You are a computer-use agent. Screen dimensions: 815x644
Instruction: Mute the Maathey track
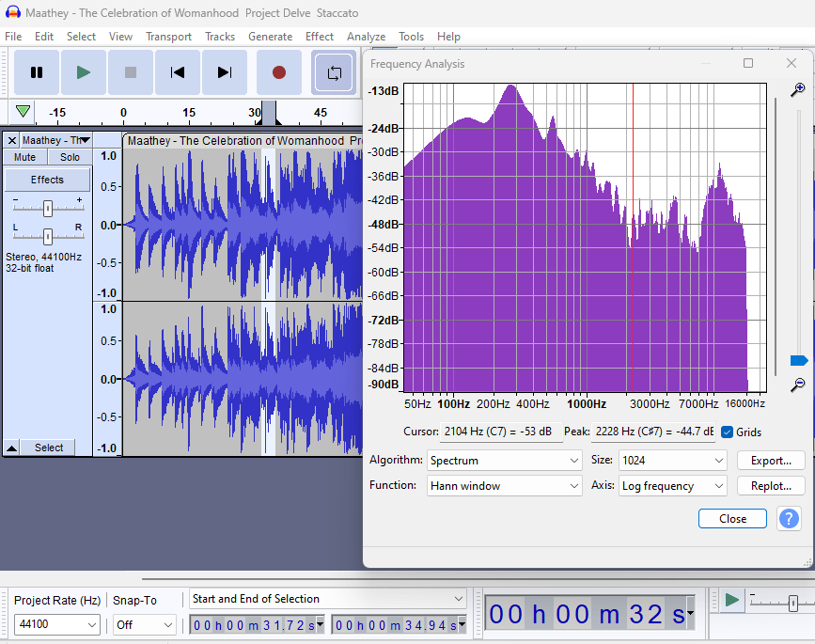(25, 157)
